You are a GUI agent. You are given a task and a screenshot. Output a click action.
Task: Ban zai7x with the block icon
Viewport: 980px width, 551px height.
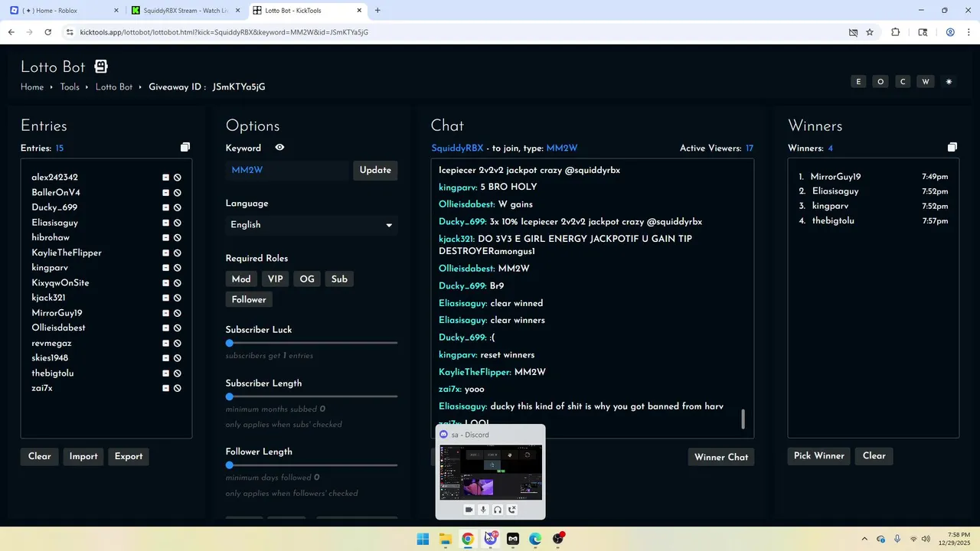[x=177, y=388]
